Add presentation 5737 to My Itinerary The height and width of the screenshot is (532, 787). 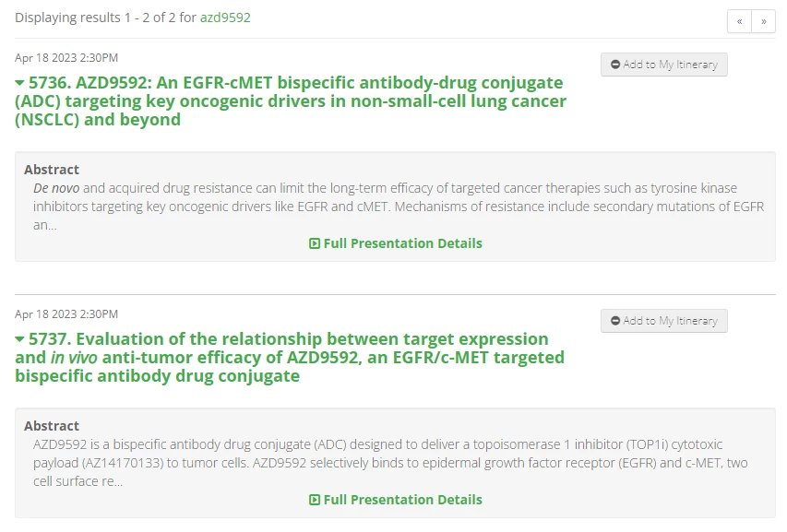[x=664, y=321]
